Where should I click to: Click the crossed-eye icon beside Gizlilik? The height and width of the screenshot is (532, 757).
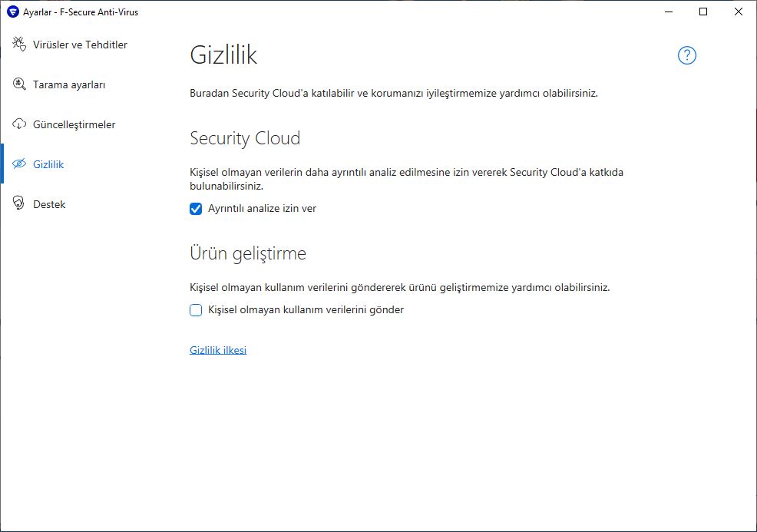coord(19,164)
